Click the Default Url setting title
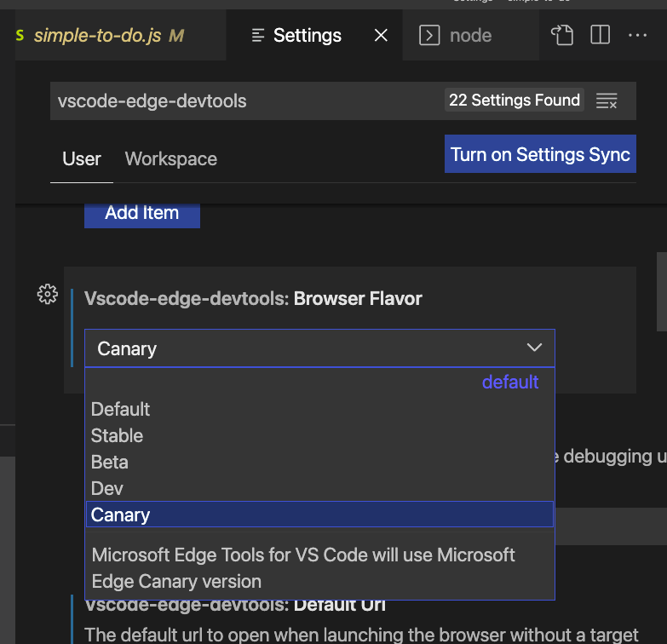 click(235, 607)
